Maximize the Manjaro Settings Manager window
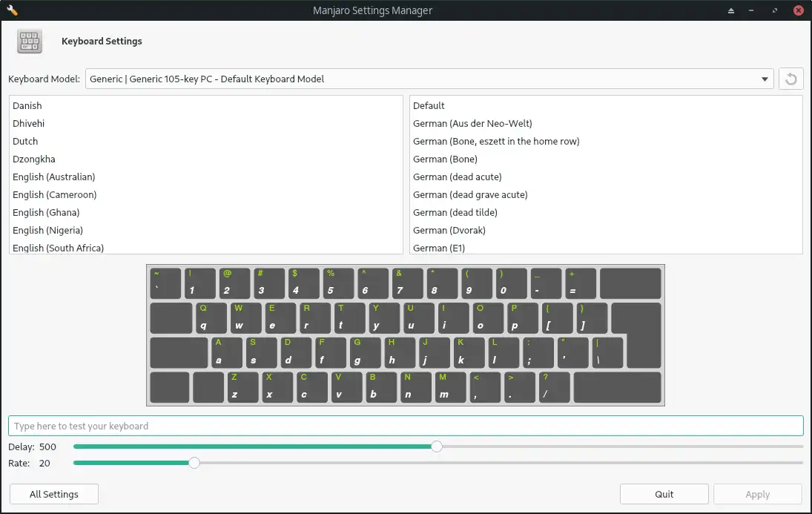 click(x=775, y=10)
